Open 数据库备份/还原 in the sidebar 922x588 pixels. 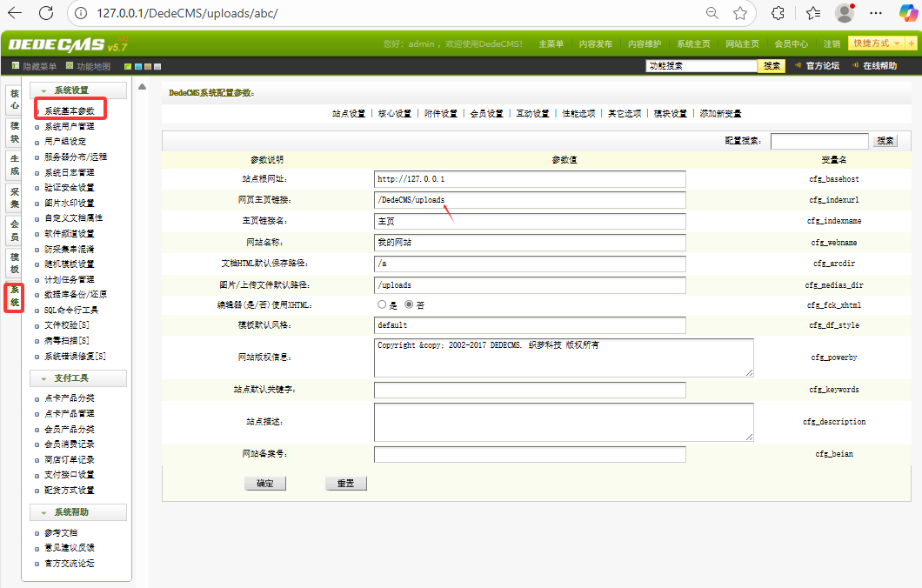76,295
